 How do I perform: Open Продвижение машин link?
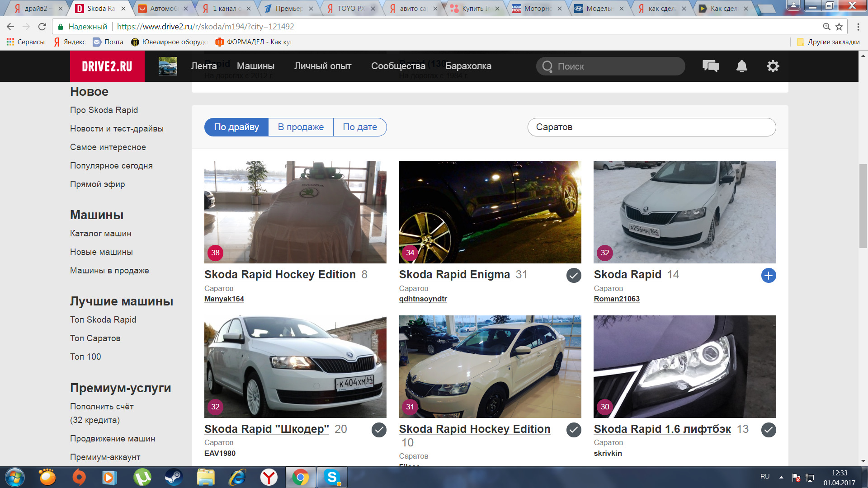click(x=113, y=438)
